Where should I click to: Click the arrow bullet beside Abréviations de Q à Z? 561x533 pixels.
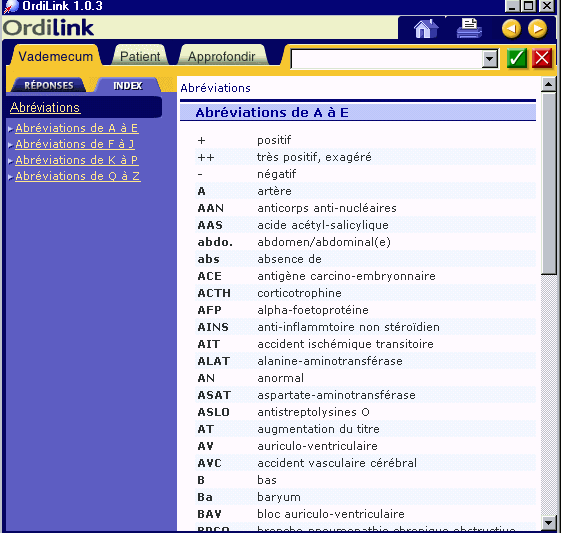pos(11,177)
